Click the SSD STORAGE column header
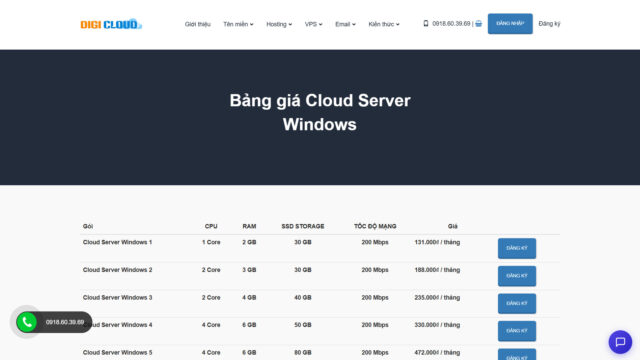The width and height of the screenshot is (640, 360). click(303, 226)
